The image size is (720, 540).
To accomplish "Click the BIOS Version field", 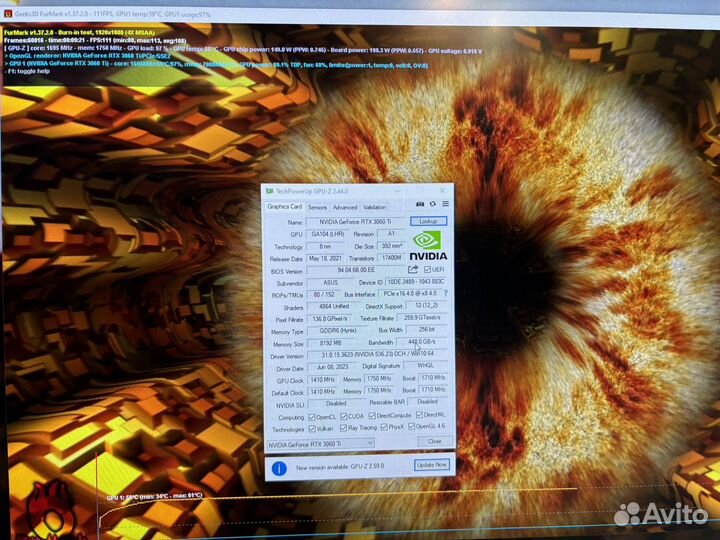I will 356,270.
